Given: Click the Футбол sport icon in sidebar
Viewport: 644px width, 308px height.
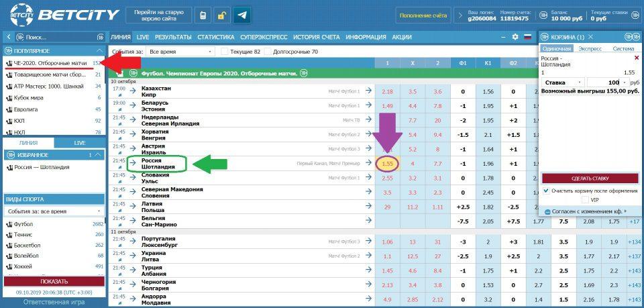Looking at the screenshot, I should tap(9, 224).
